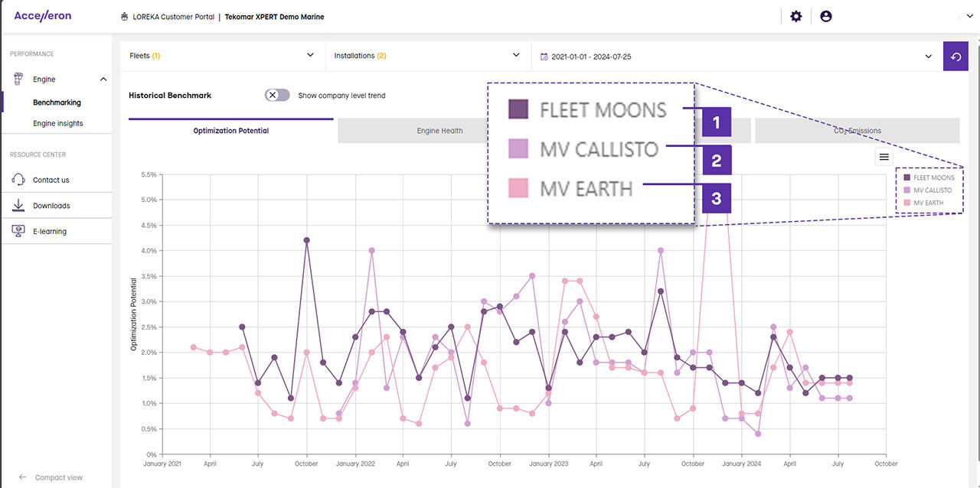Open the chart hamburger menu icon
Viewport: 980px width, 488px height.
pyautogui.click(x=884, y=157)
